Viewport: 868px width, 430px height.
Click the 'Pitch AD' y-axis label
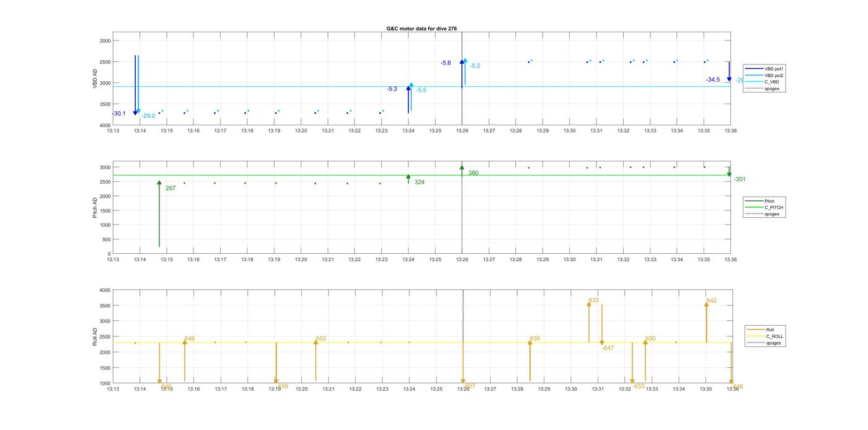click(95, 209)
